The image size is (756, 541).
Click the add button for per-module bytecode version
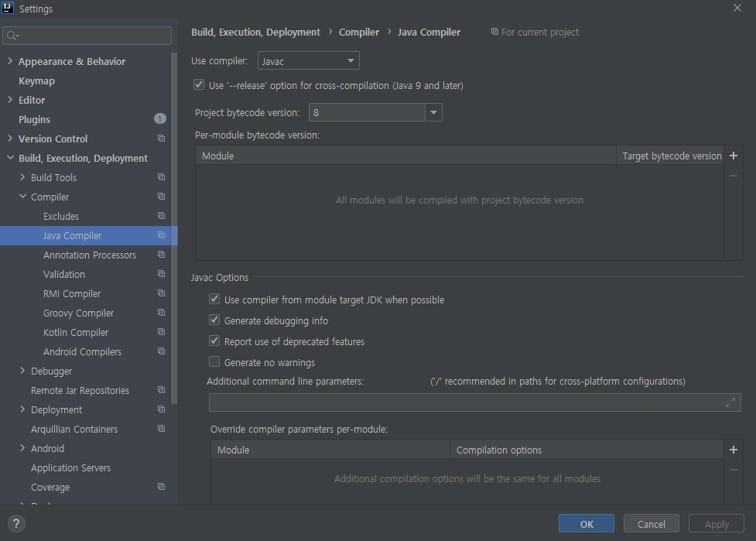[x=734, y=156]
